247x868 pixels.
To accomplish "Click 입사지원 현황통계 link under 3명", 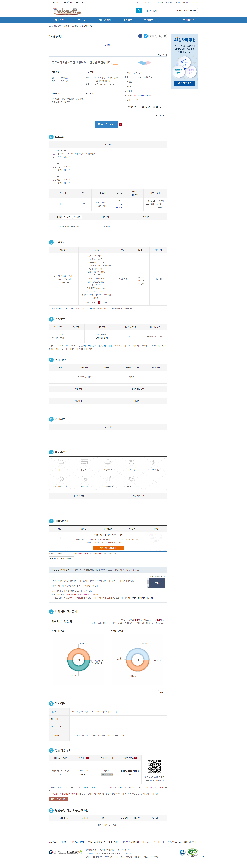I will [119, 206].
